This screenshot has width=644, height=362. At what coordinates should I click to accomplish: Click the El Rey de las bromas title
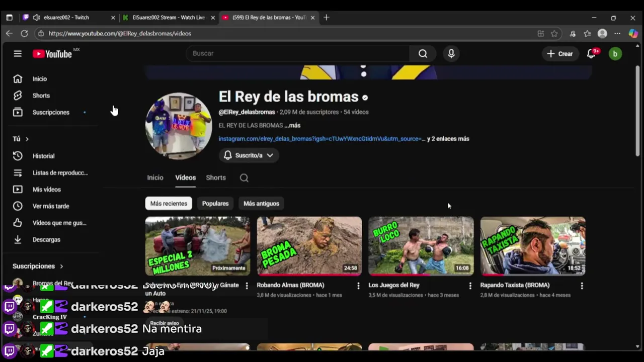289,97
